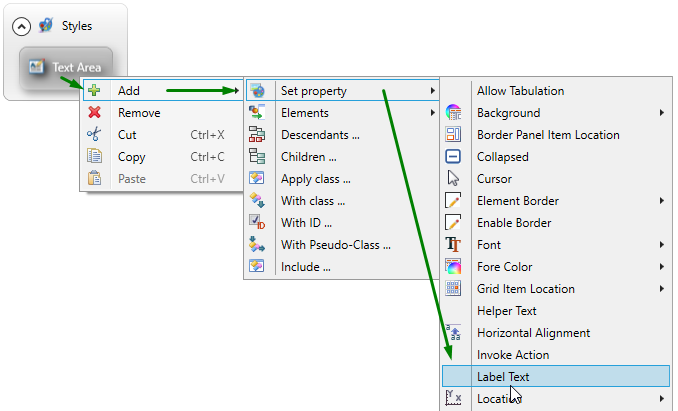The height and width of the screenshot is (411, 678).
Task: Click the With ID icon
Action: coord(257,223)
